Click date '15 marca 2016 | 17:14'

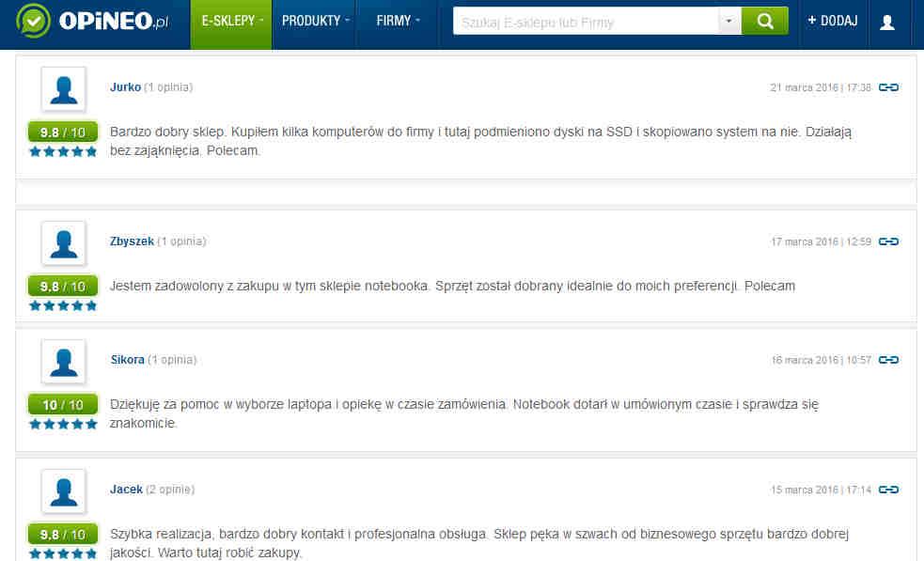pos(821,490)
